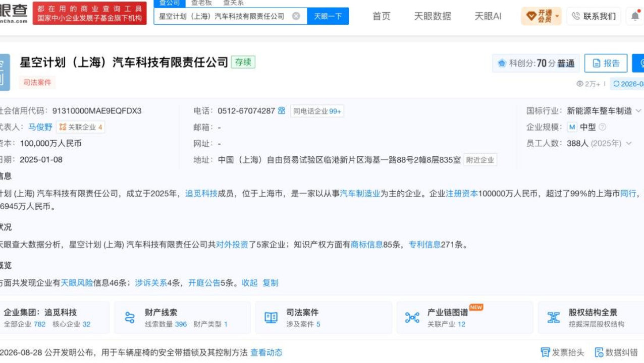
Task: Click the 联系我们 contact button
Action: pos(594,16)
